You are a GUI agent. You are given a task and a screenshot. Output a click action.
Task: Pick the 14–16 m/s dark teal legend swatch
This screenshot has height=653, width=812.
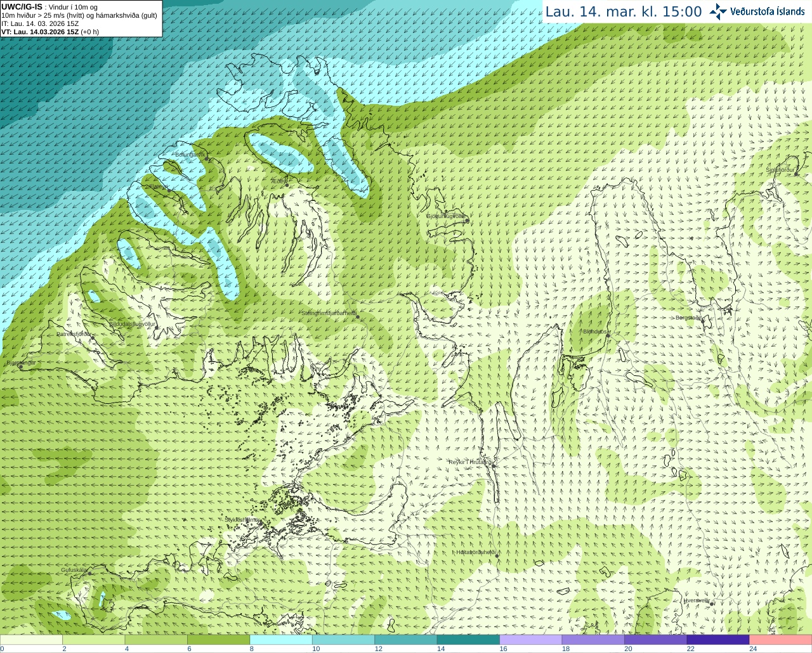point(468,640)
